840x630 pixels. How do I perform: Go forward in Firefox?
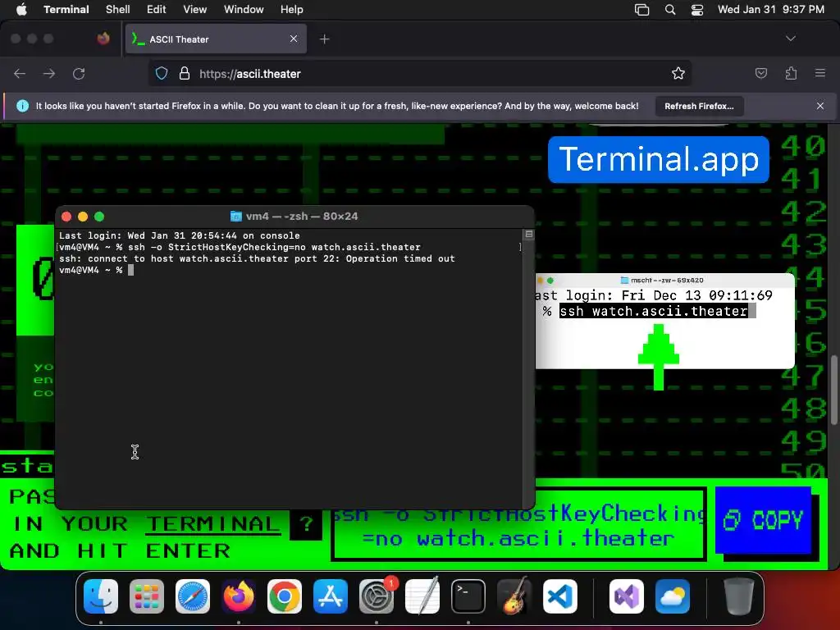pyautogui.click(x=48, y=73)
